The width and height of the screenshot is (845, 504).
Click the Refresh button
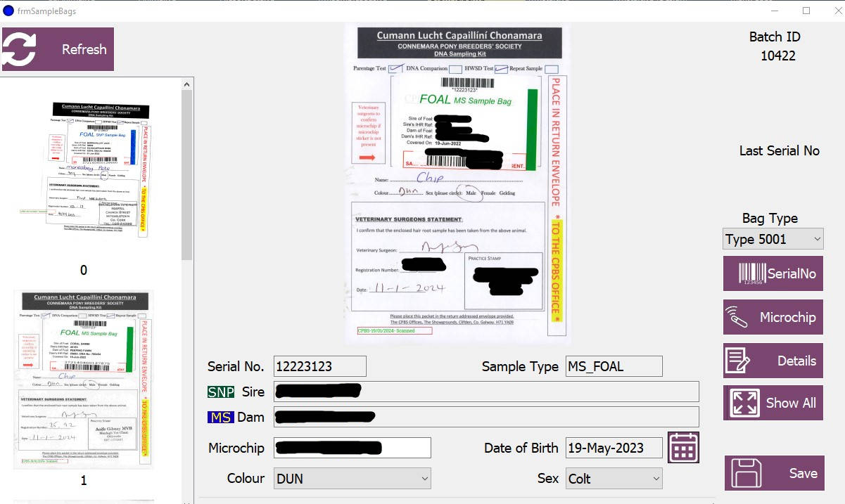pos(58,49)
